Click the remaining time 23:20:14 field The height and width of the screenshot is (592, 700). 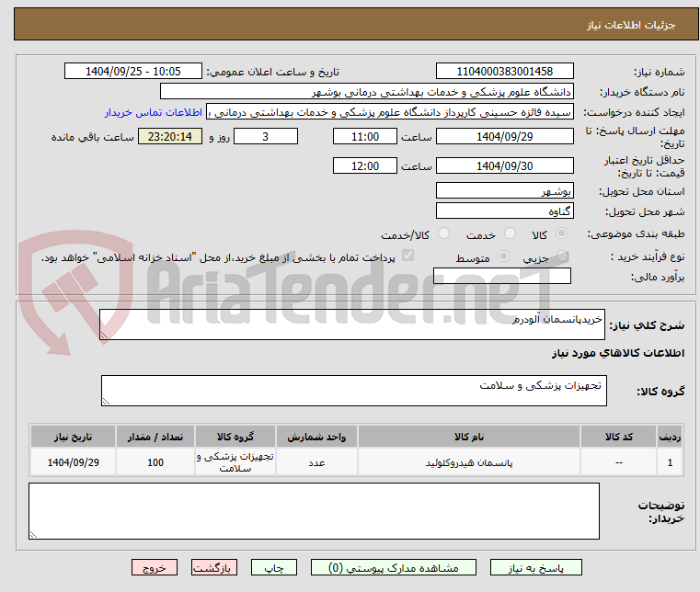click(x=170, y=137)
